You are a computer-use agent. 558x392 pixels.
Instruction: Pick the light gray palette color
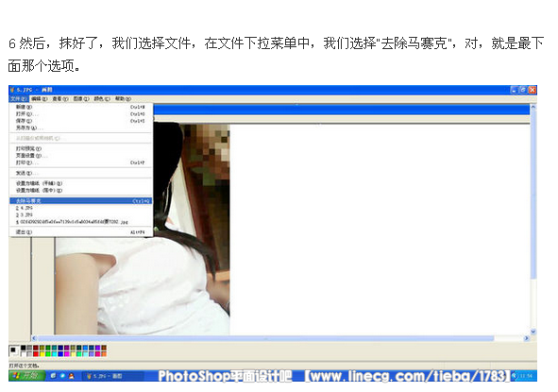click(29, 354)
